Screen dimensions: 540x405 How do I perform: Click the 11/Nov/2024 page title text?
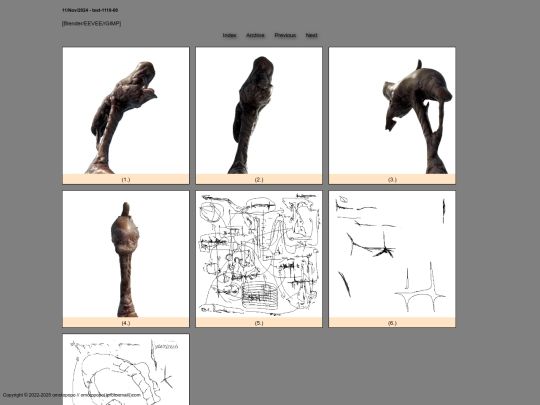pos(90,10)
